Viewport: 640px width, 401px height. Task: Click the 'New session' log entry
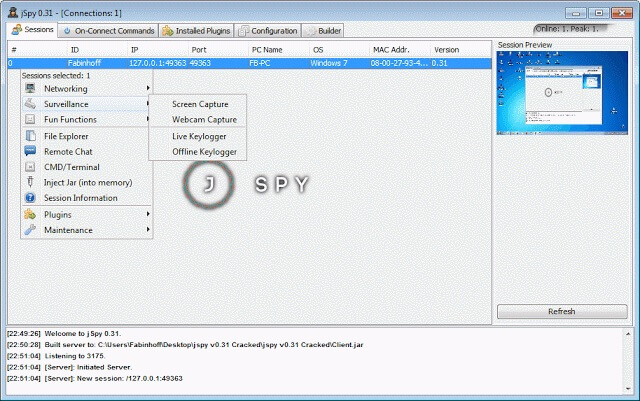95,379
